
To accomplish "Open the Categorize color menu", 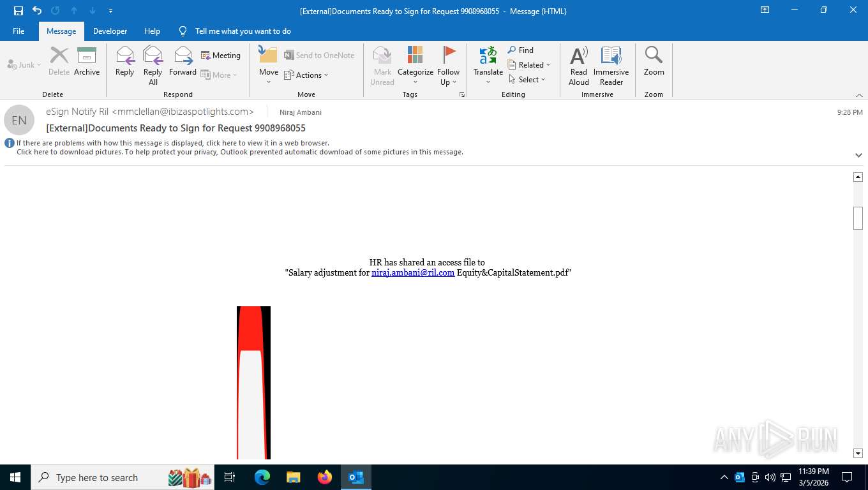I will pos(415,65).
